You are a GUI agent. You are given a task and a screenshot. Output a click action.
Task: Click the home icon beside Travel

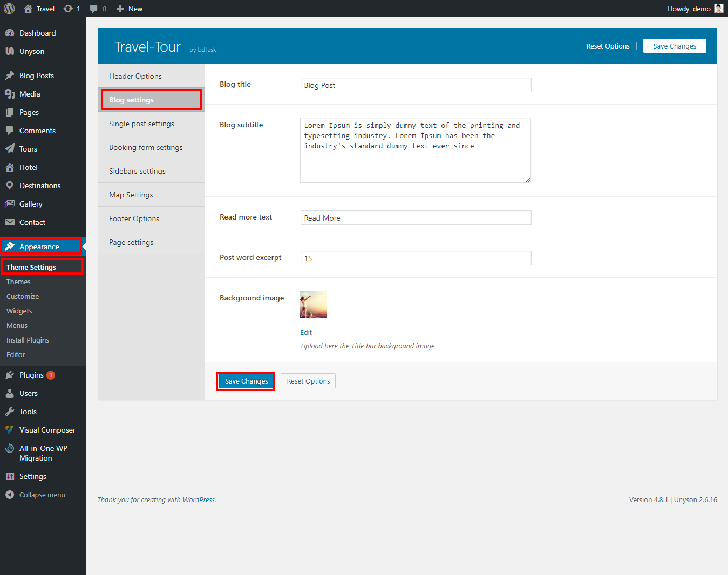click(x=28, y=9)
